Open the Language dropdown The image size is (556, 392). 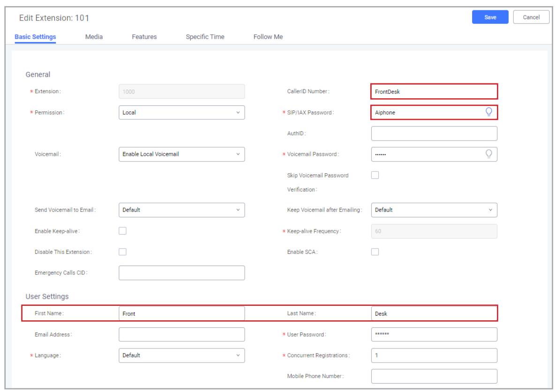181,355
